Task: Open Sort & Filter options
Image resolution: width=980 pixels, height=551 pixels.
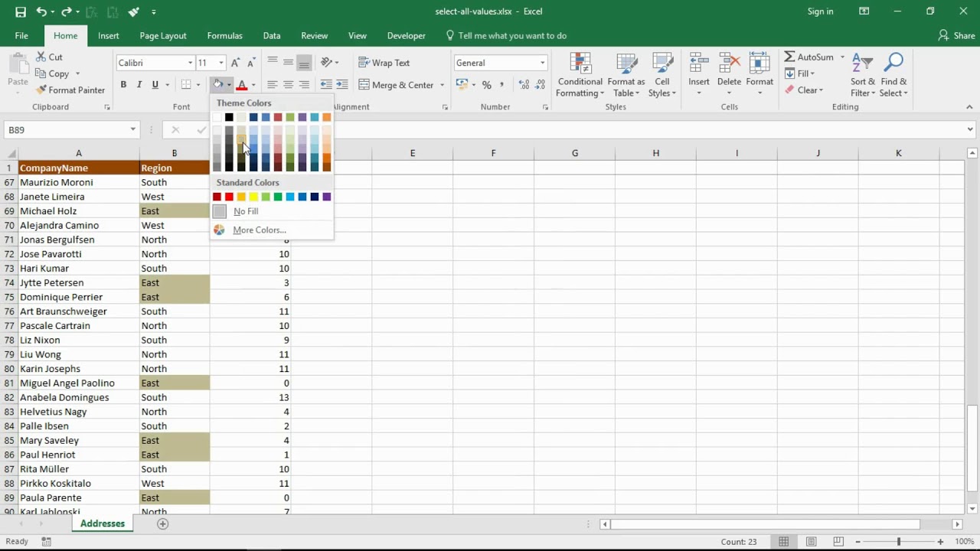Action: 863,75
